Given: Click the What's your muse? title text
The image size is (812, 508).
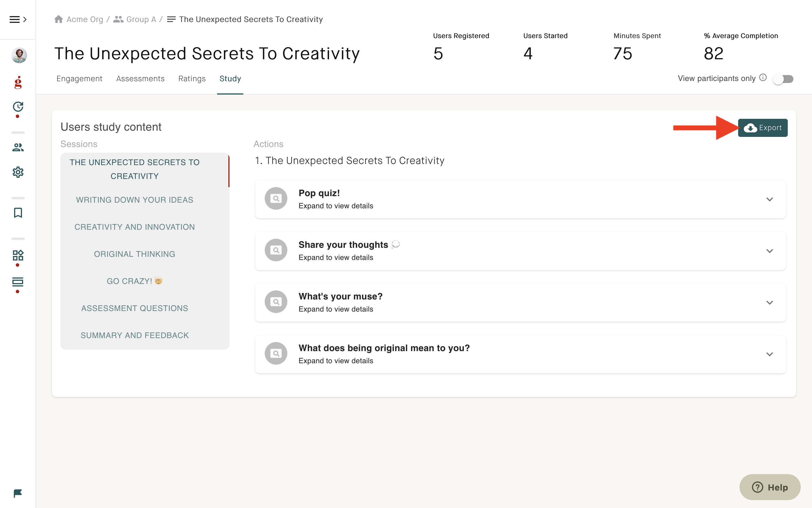Looking at the screenshot, I should coord(340,296).
